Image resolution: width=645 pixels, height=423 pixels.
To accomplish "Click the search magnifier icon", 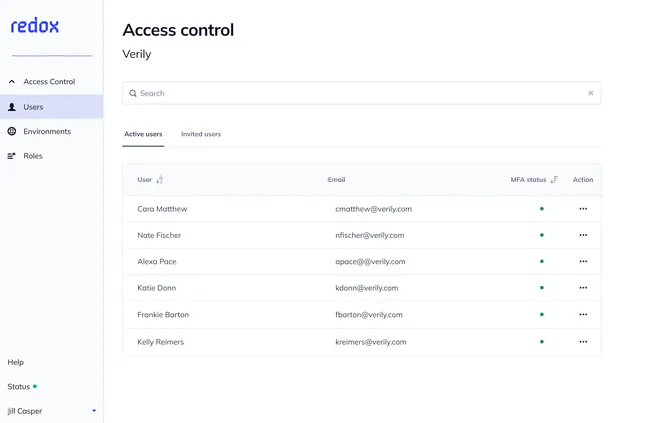I will click(x=133, y=93).
